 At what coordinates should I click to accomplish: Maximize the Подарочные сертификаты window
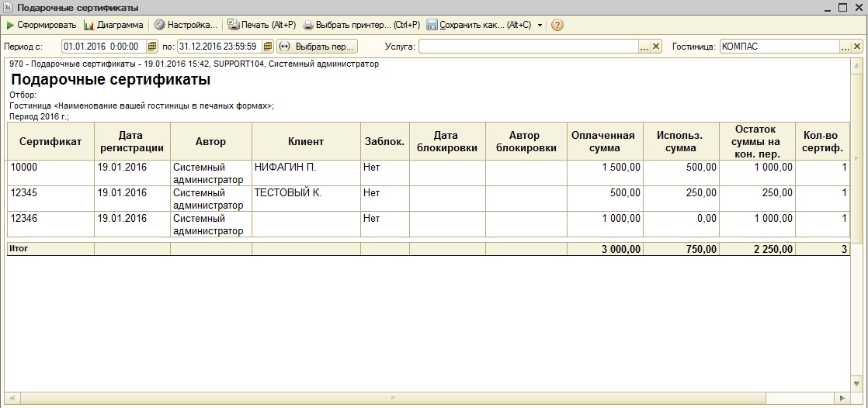(x=842, y=8)
